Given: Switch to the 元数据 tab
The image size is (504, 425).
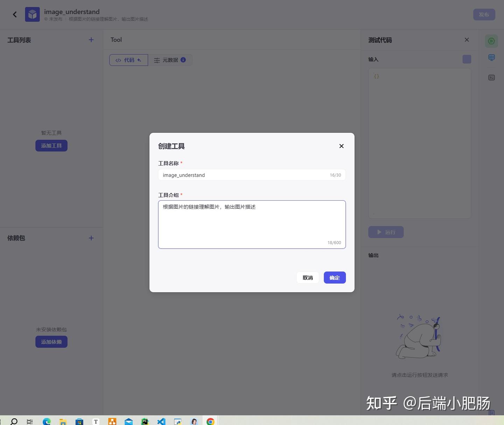Looking at the screenshot, I should coord(170,60).
